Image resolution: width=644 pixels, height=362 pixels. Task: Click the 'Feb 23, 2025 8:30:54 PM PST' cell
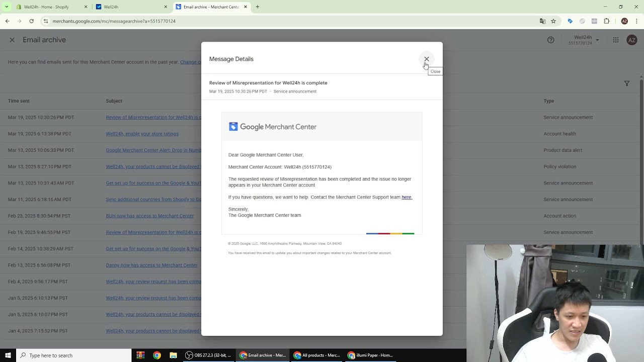click(x=39, y=216)
